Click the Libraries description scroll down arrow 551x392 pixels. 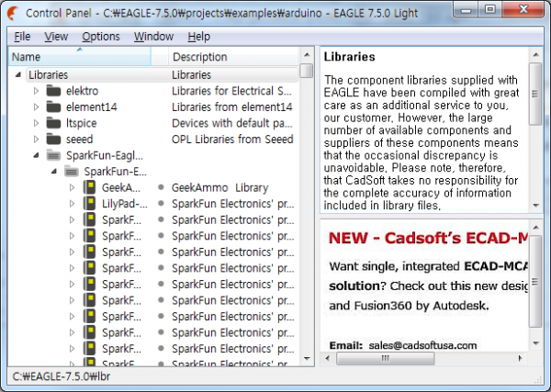[535, 205]
